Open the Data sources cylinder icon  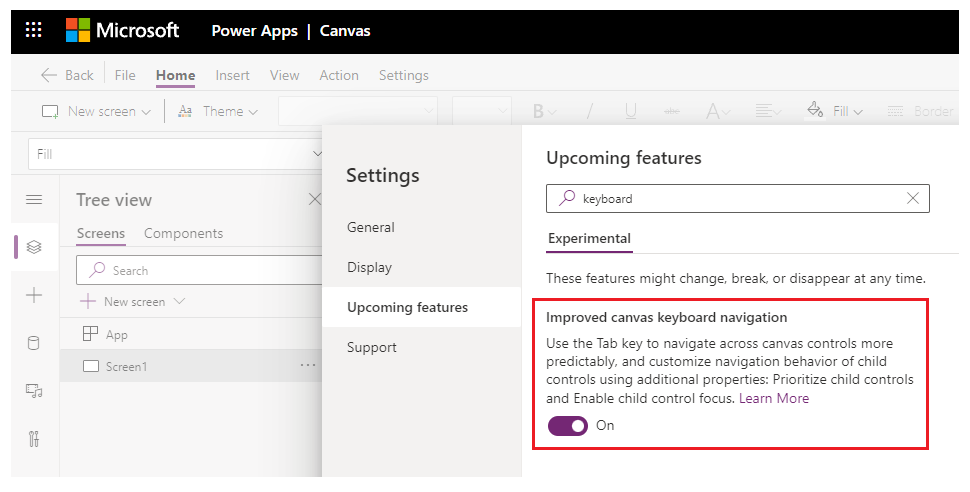point(34,343)
